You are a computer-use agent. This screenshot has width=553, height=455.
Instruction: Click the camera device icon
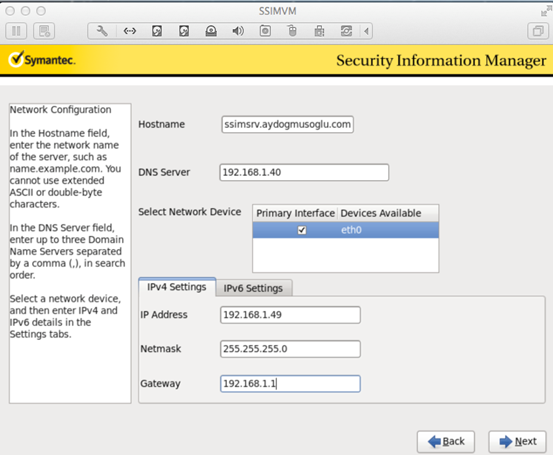(x=265, y=31)
